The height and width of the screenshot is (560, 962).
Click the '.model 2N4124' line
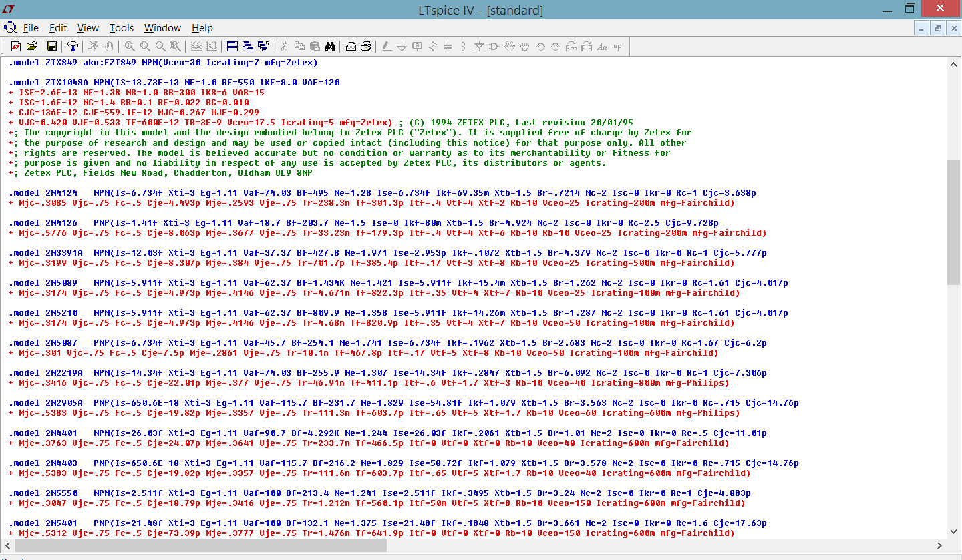point(383,193)
